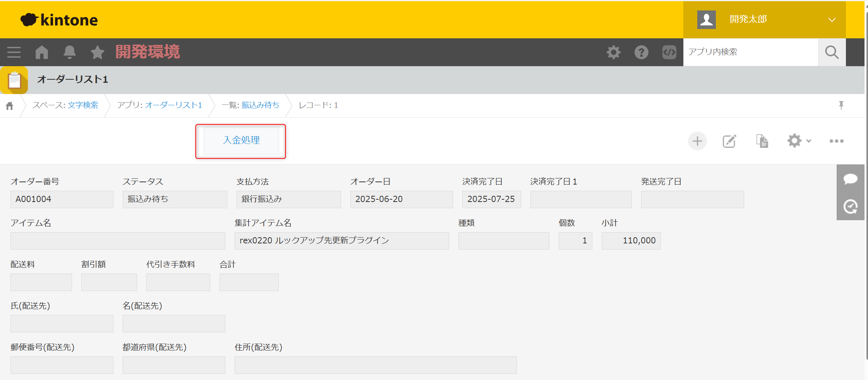This screenshot has height=380, width=868.
Task: Open the 文字検索 space breadcrumb link
Action: [x=83, y=105]
